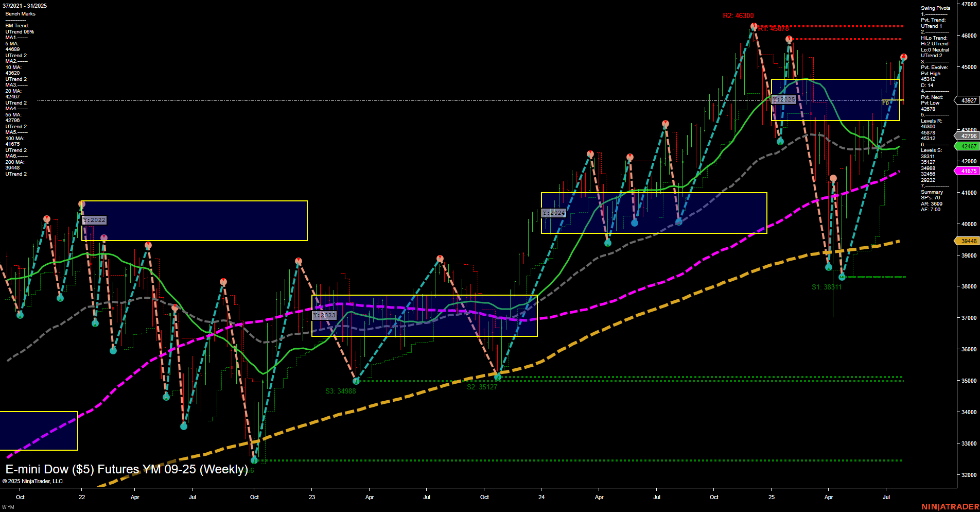This screenshot has width=980, height=512.
Task: Select the Y:2024 yearly range label
Action: click(554, 213)
